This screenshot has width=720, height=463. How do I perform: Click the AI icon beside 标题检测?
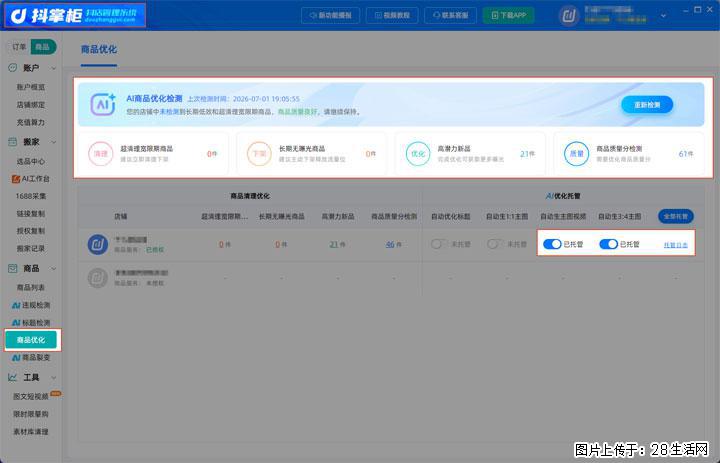pyautogui.click(x=16, y=323)
